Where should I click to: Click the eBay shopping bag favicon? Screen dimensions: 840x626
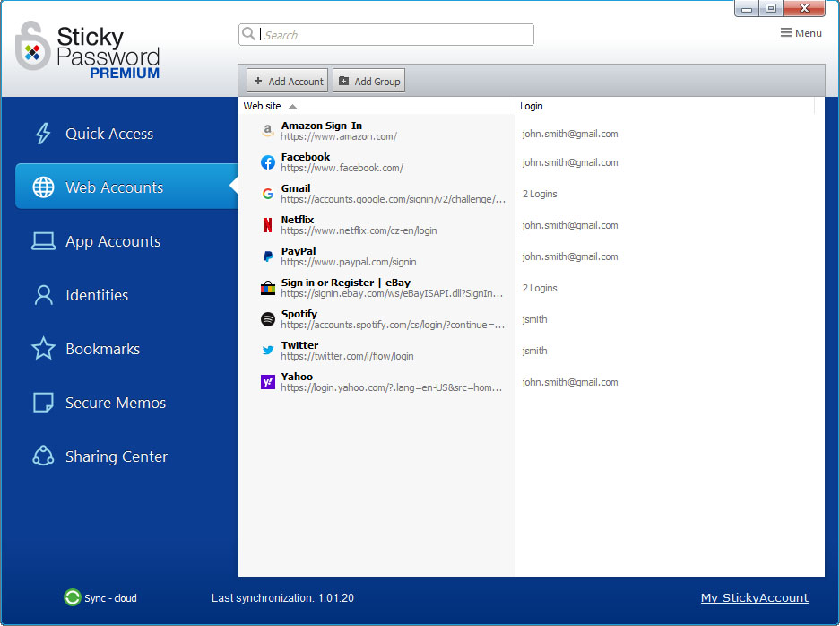(x=268, y=288)
